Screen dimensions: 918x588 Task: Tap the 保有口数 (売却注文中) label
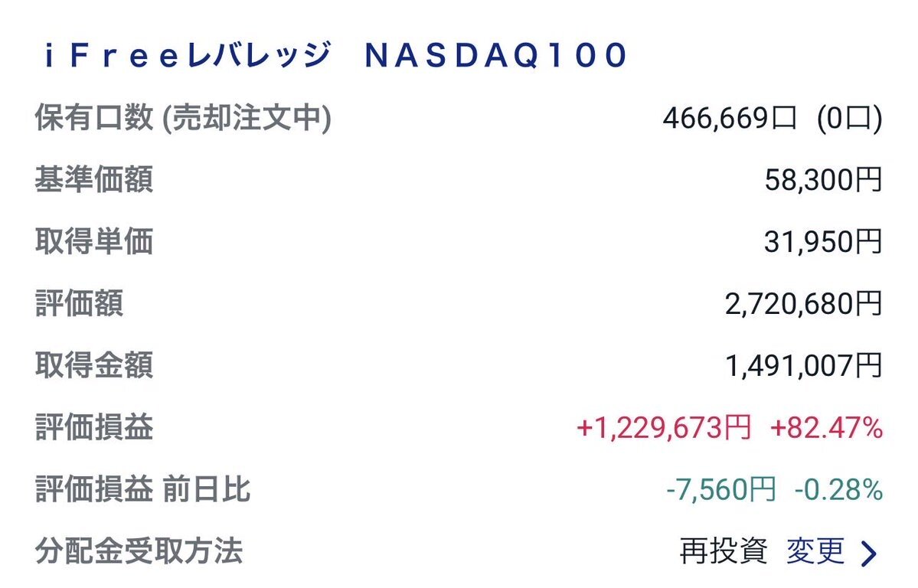tap(183, 119)
